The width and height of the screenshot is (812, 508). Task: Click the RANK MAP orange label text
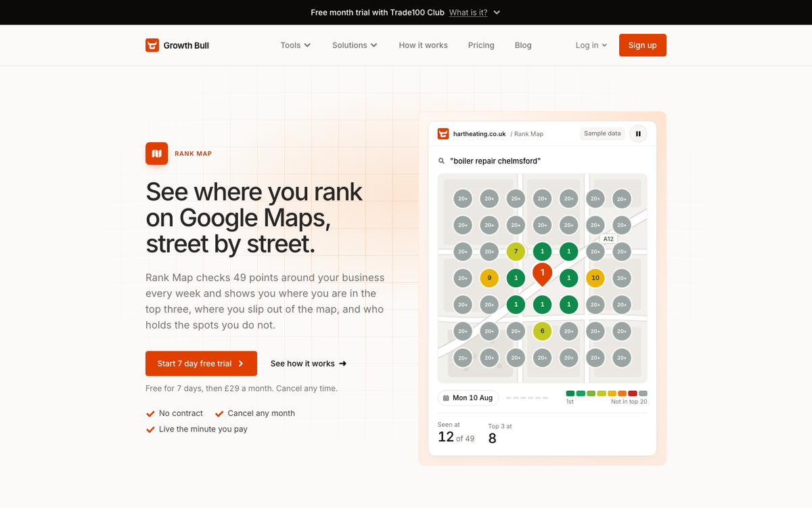(x=194, y=154)
